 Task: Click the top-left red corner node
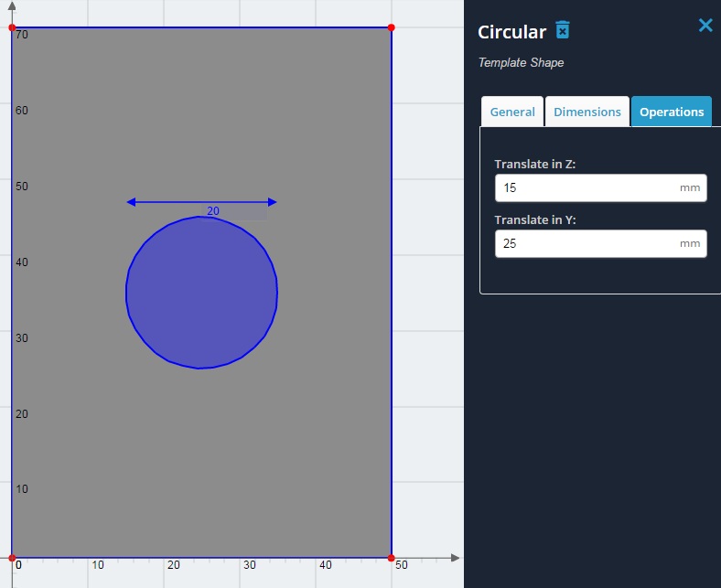(13, 27)
